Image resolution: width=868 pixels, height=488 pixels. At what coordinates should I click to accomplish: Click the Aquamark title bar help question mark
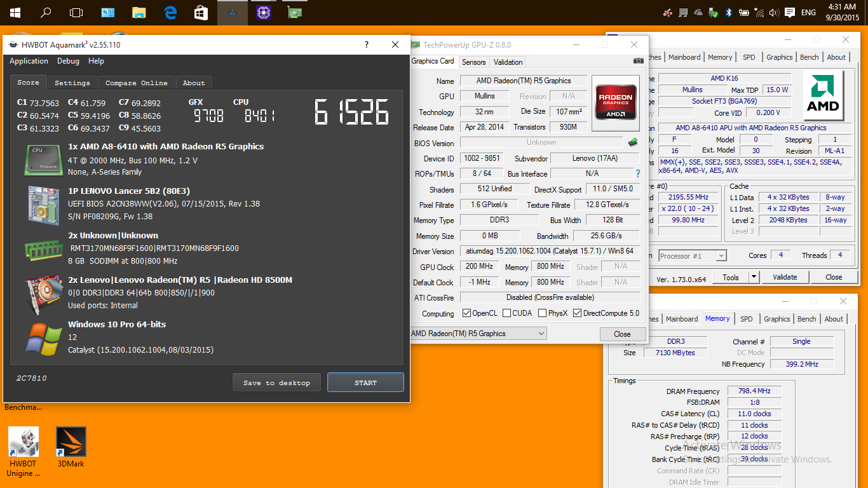click(367, 45)
